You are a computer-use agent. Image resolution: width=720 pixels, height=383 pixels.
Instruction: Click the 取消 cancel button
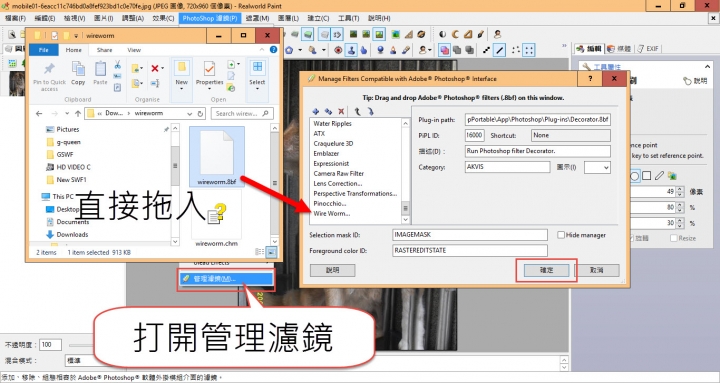(x=596, y=270)
